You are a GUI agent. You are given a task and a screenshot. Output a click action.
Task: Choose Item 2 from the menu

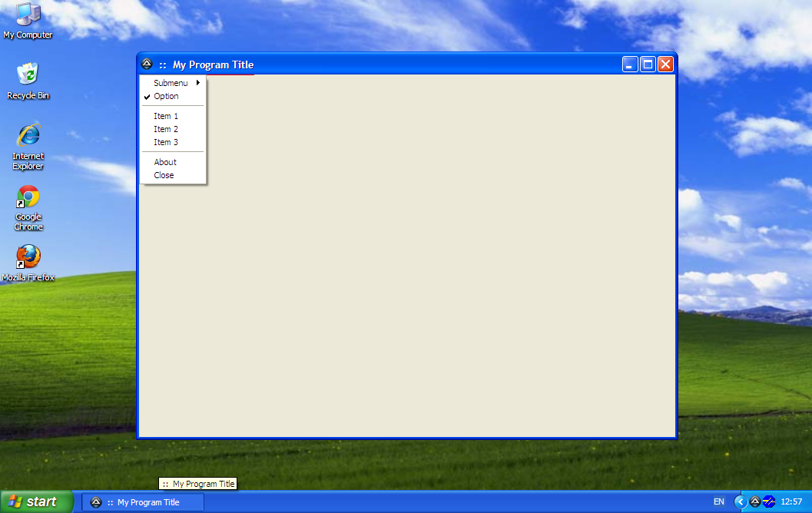tap(174, 129)
